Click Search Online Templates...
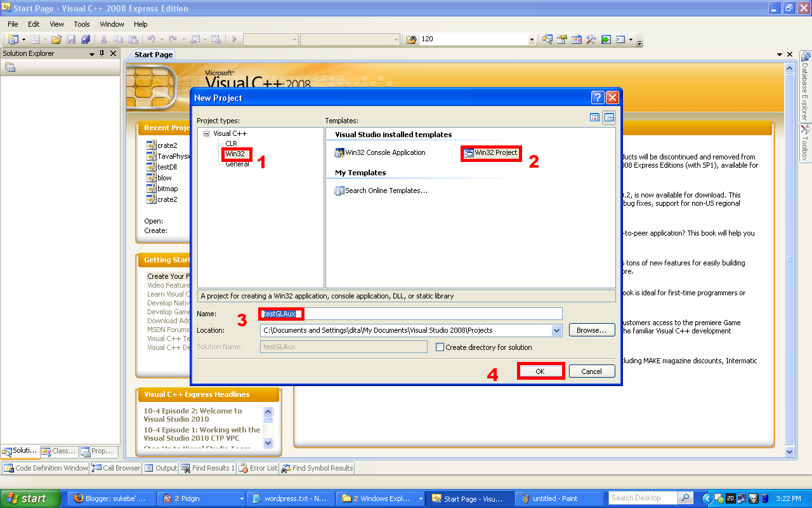Screen dimensions: 812x508 coord(381,190)
